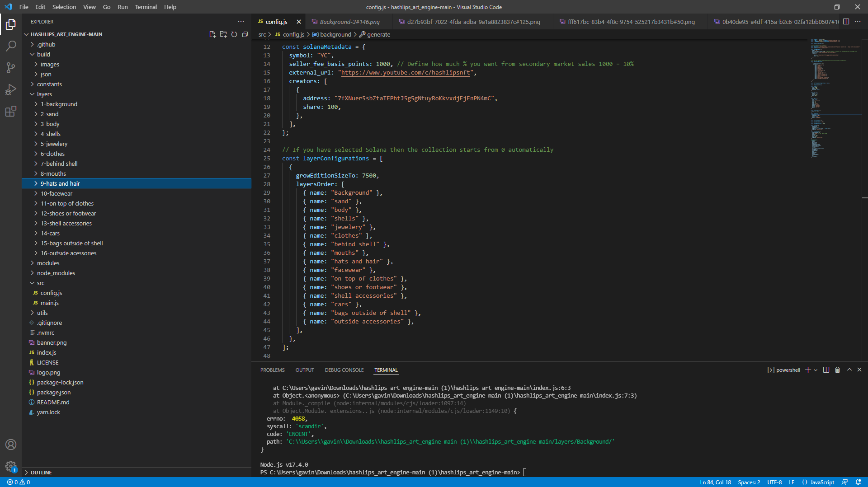Create a new file in the Explorer
The width and height of the screenshot is (868, 487).
click(x=212, y=34)
